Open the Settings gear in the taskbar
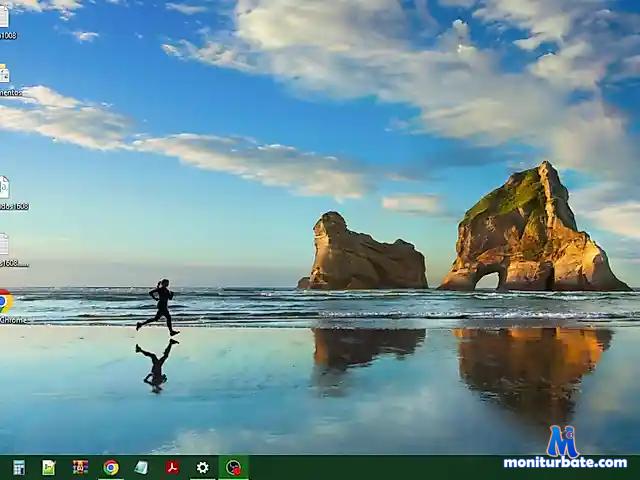The image size is (640, 480). click(x=202, y=467)
